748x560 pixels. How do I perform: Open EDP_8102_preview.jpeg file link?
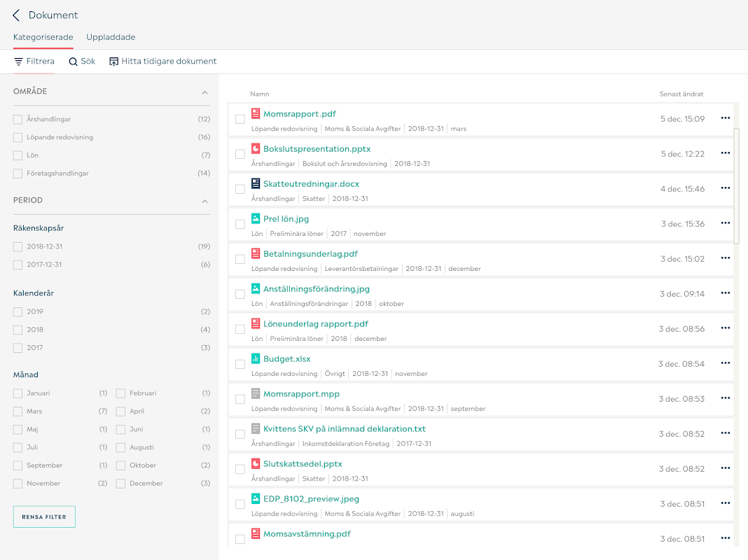click(x=311, y=499)
